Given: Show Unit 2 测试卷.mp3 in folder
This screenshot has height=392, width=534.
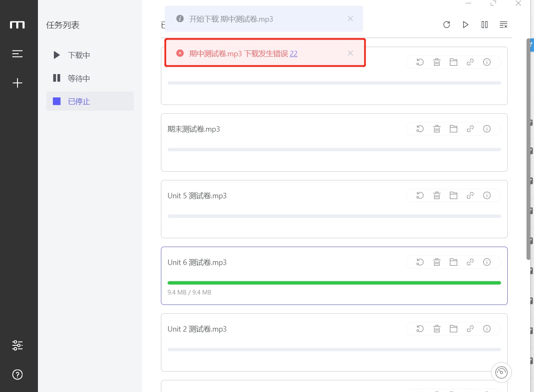Looking at the screenshot, I should click(454, 329).
